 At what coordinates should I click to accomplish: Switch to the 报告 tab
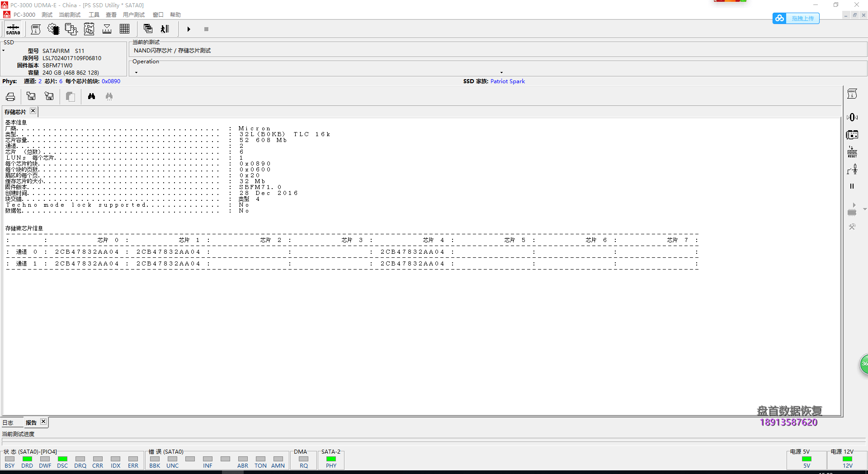point(31,423)
